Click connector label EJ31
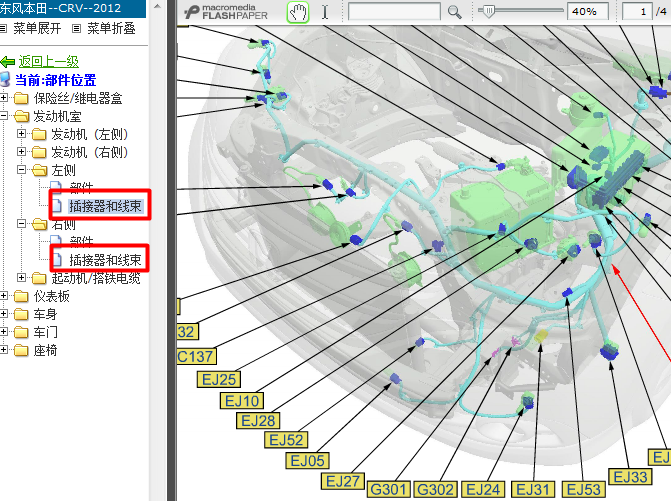The width and height of the screenshot is (671, 501). click(x=533, y=489)
